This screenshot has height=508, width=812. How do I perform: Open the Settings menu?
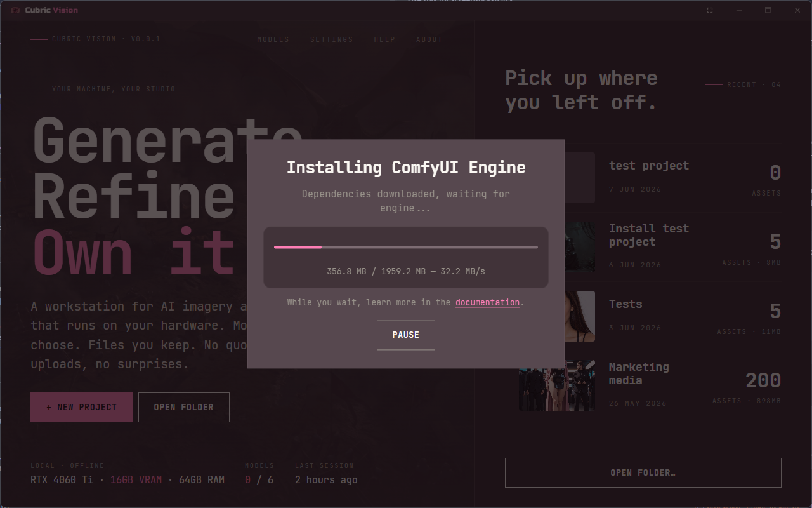click(331, 39)
